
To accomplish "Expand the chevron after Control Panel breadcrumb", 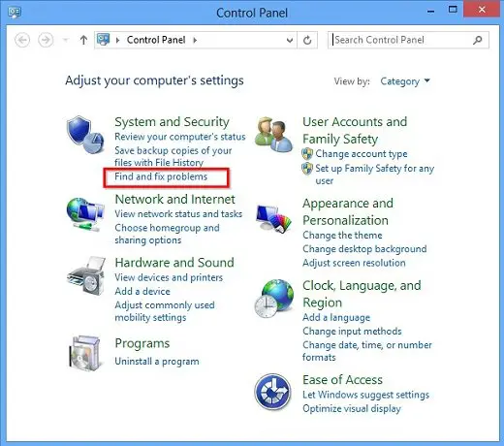I will tap(195, 40).
